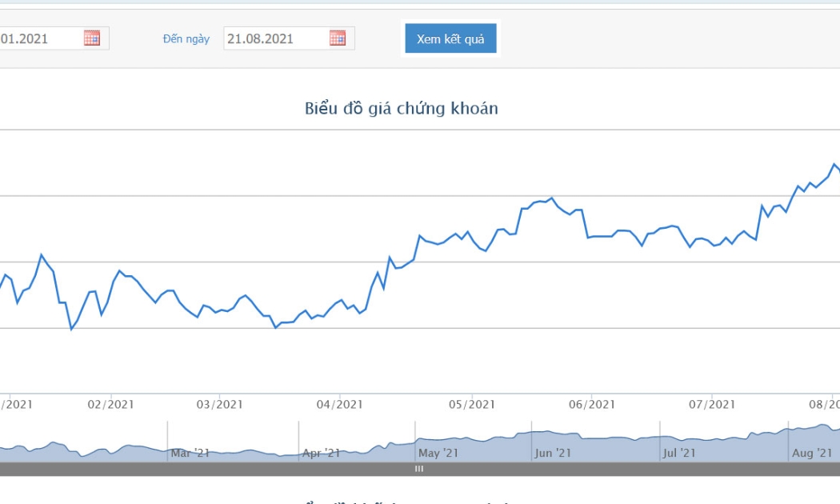Click the start date input field
Image resolution: width=840 pixels, height=504 pixels.
coord(54,38)
